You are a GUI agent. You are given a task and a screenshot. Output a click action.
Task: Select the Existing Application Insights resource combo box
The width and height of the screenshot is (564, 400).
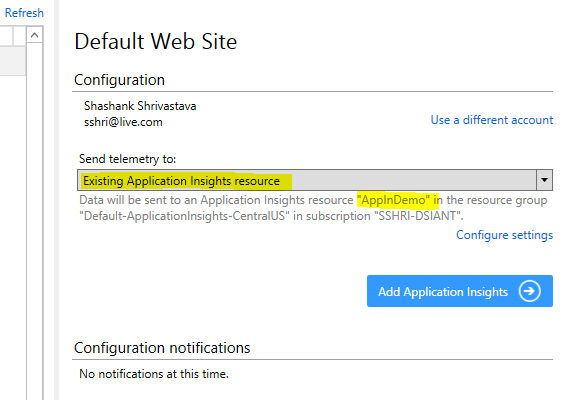[315, 180]
